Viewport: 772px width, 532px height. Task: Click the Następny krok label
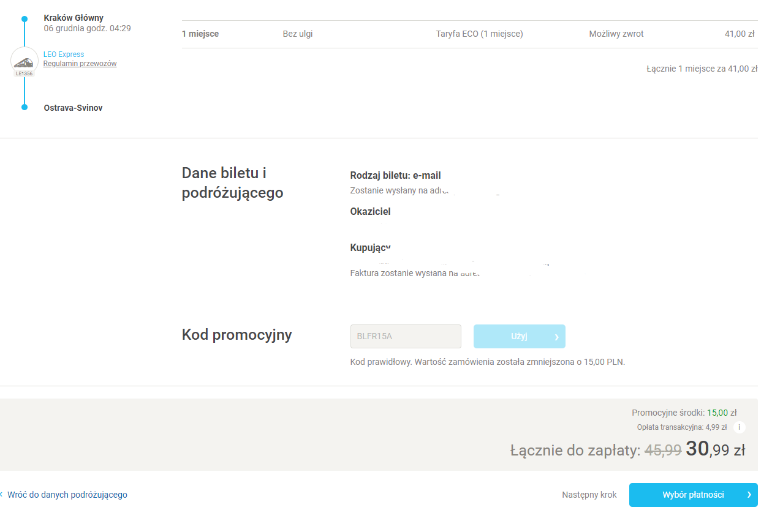click(589, 495)
